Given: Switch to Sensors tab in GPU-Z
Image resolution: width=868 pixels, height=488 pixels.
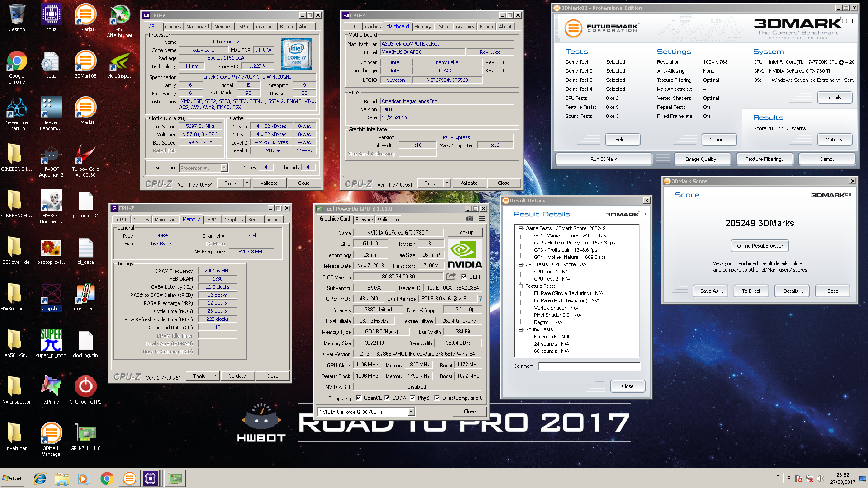Looking at the screenshot, I should pyautogui.click(x=364, y=220).
